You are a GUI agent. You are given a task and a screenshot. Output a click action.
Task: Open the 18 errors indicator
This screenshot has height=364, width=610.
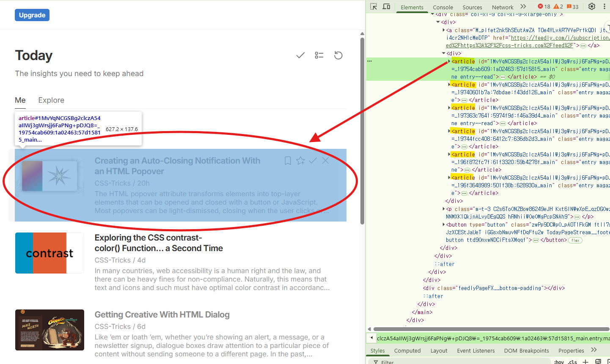(544, 6)
